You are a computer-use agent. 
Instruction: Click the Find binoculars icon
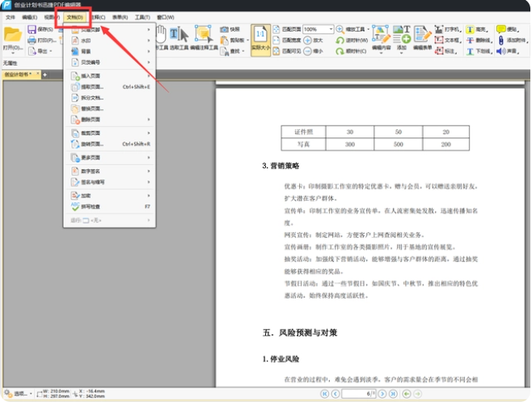click(x=224, y=51)
